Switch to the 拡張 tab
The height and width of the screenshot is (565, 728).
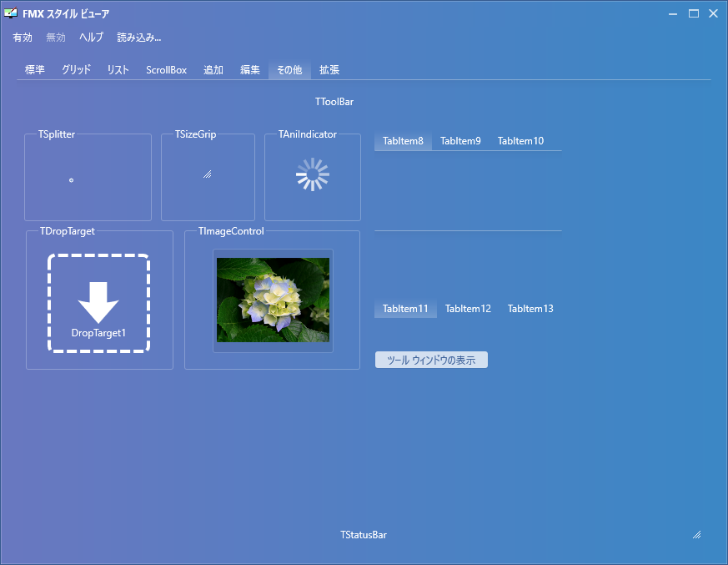(329, 70)
